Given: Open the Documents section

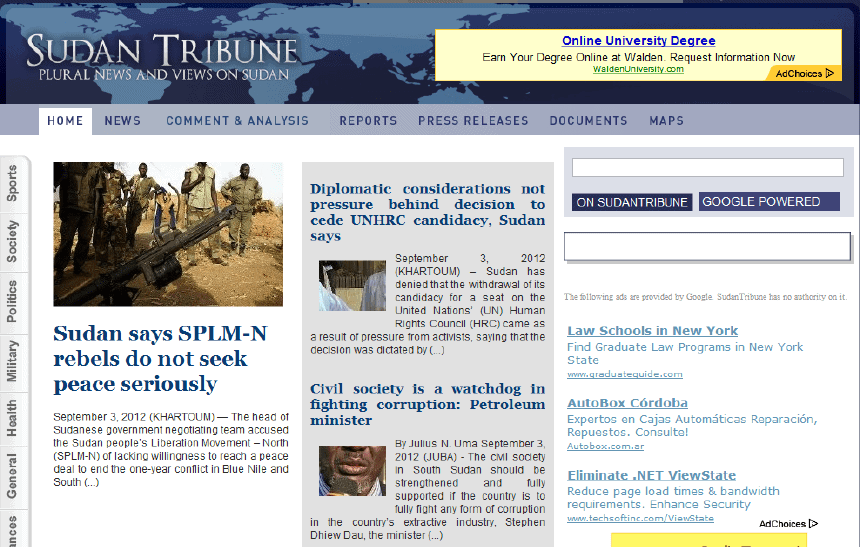Looking at the screenshot, I should pos(589,121).
